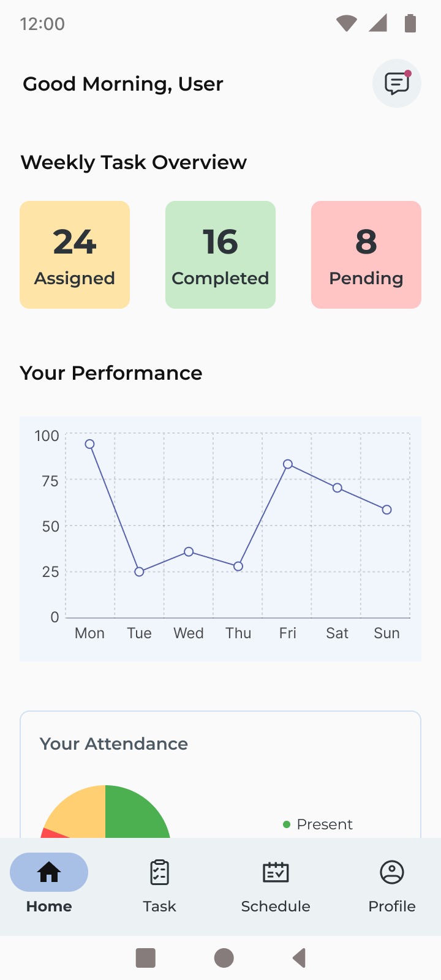This screenshot has width=441, height=980.
Task: Switch to the Schedule tab label
Action: click(x=276, y=907)
